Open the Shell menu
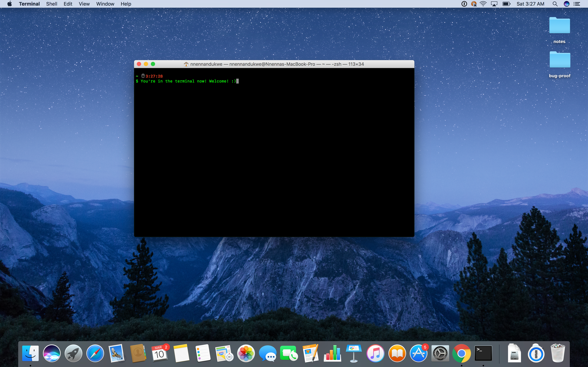The image size is (588, 367). click(x=51, y=4)
